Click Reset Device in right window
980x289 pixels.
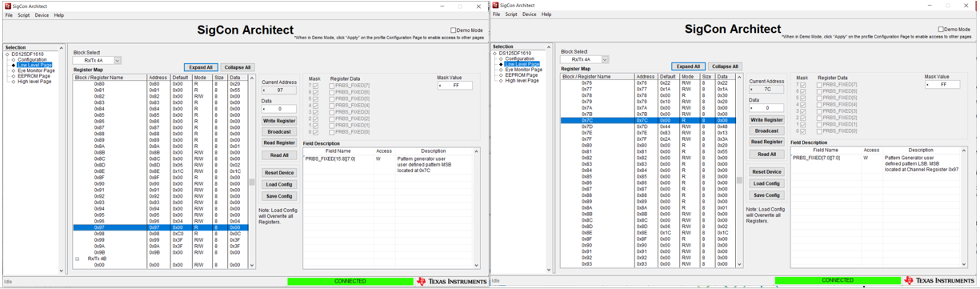point(766,172)
